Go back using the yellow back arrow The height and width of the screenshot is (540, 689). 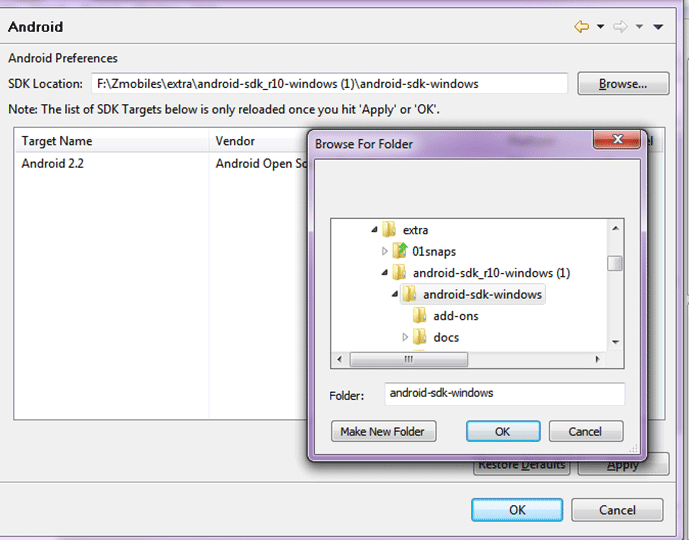[581, 27]
